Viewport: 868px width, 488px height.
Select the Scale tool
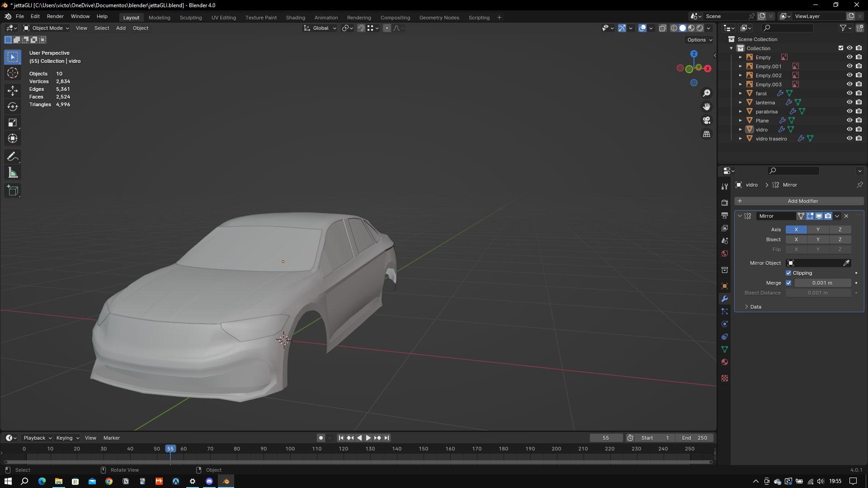(13, 122)
